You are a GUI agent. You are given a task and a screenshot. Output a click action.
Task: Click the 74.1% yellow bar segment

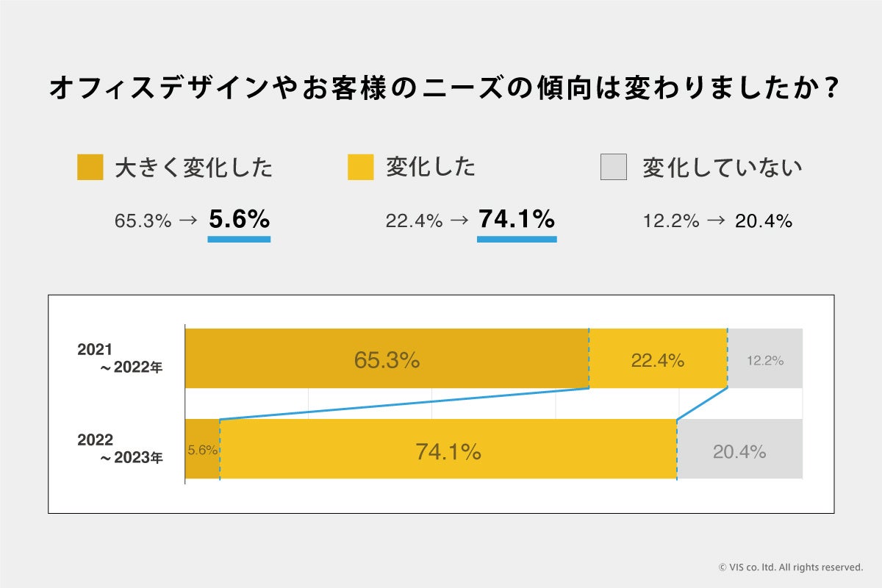(x=448, y=449)
